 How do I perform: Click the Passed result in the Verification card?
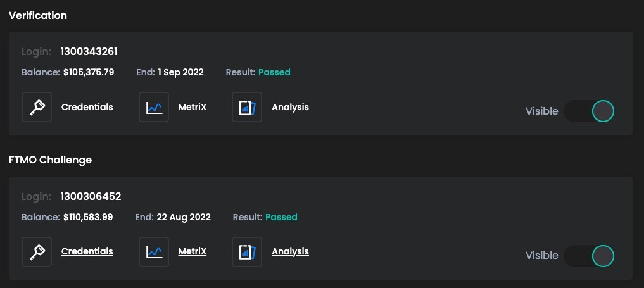point(274,72)
